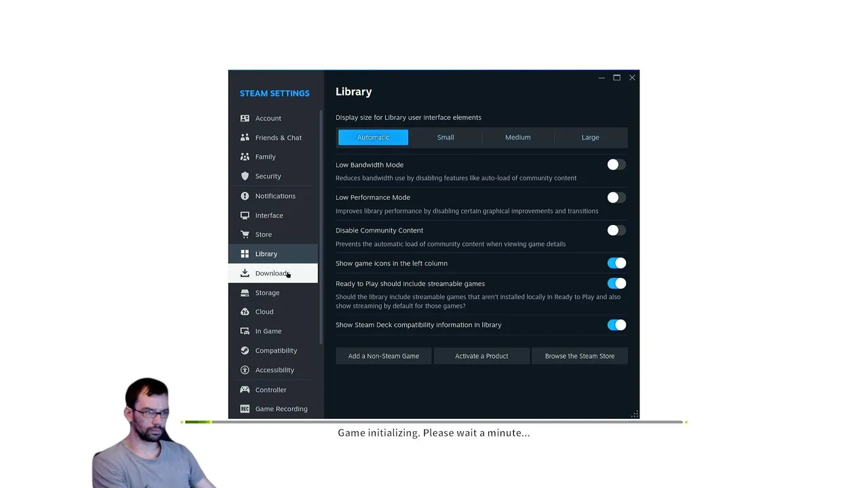This screenshot has height=488, width=868.
Task: Click the Storage drive icon
Action: [x=245, y=293]
